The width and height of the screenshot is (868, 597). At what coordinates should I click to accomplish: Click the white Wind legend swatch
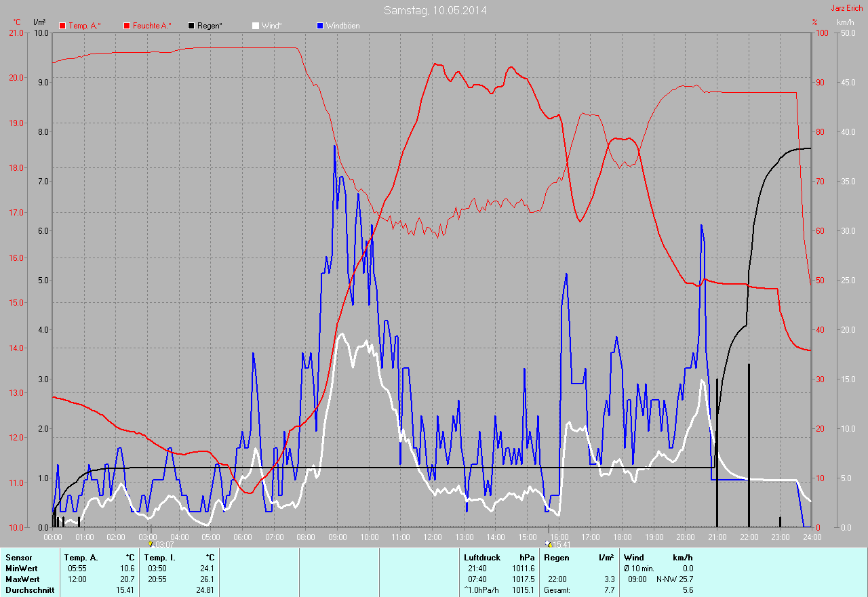(255, 26)
